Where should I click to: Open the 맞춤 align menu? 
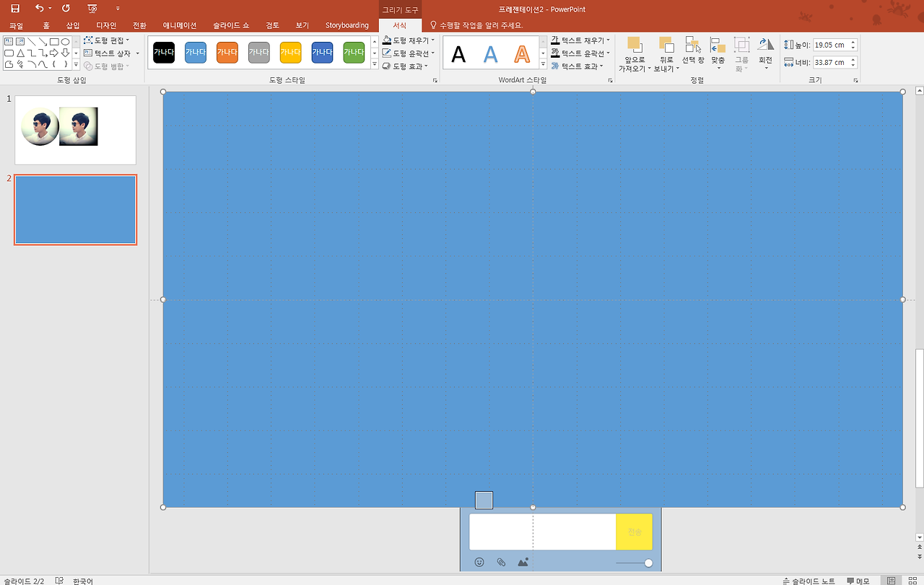pos(718,53)
